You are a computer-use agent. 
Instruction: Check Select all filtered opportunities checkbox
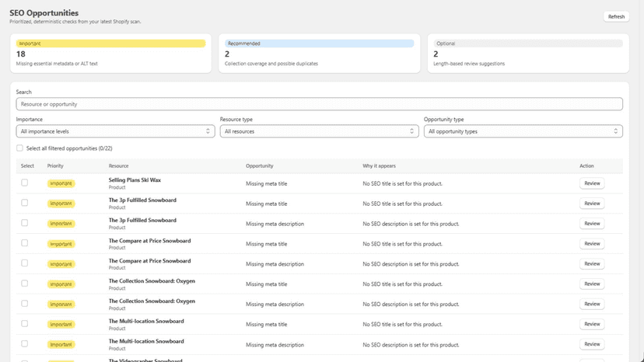click(19, 148)
